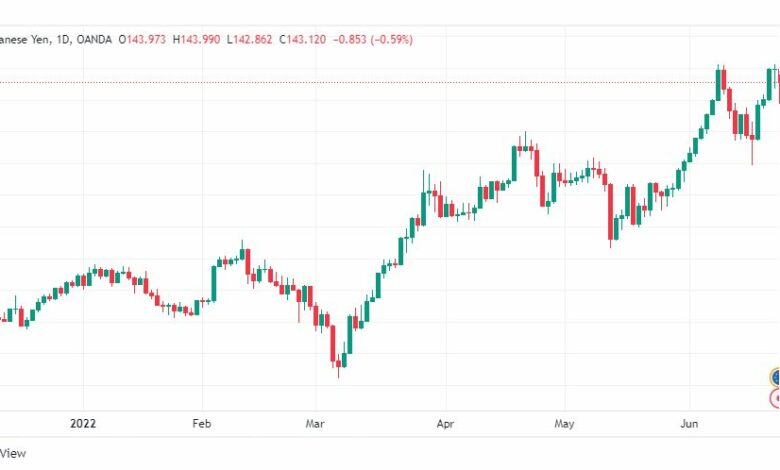Viewport: 780px width, 470px height.
Task: Click the Feb label on the time axis
Action: [x=201, y=424]
